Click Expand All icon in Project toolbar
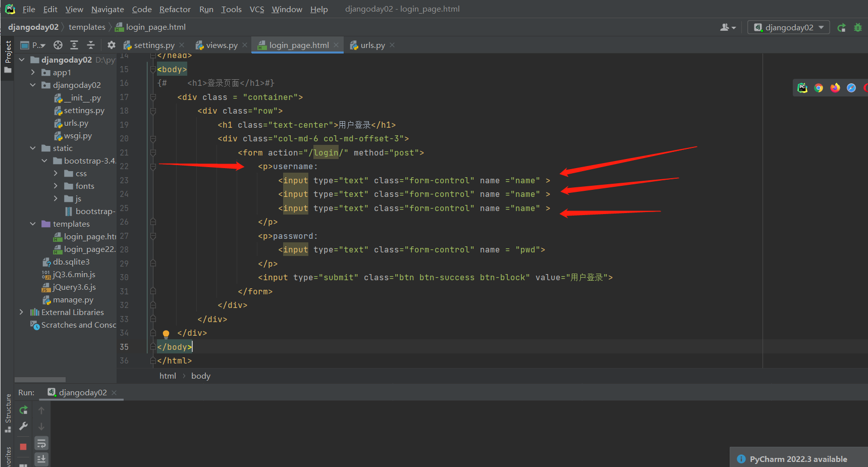The height and width of the screenshot is (467, 868). click(74, 45)
